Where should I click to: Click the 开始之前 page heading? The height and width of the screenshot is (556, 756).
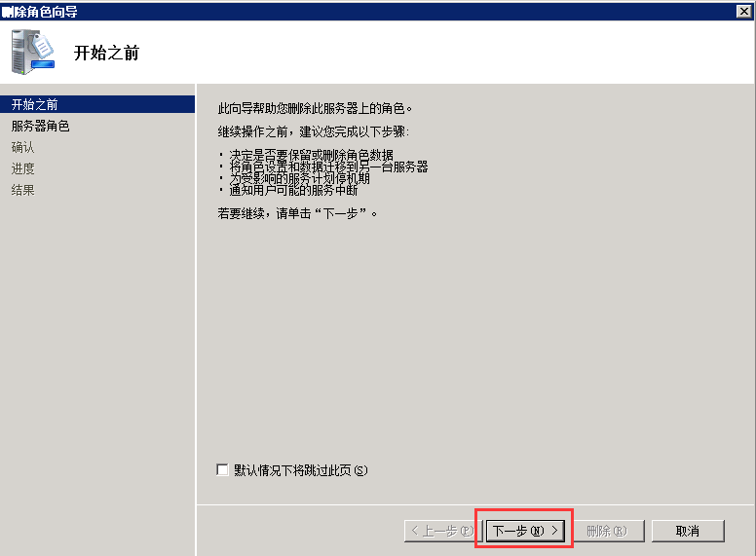(x=106, y=53)
